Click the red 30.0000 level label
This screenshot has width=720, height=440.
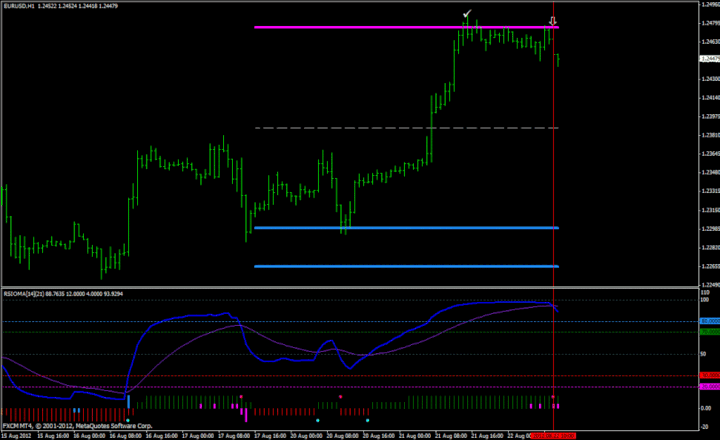[709, 375]
